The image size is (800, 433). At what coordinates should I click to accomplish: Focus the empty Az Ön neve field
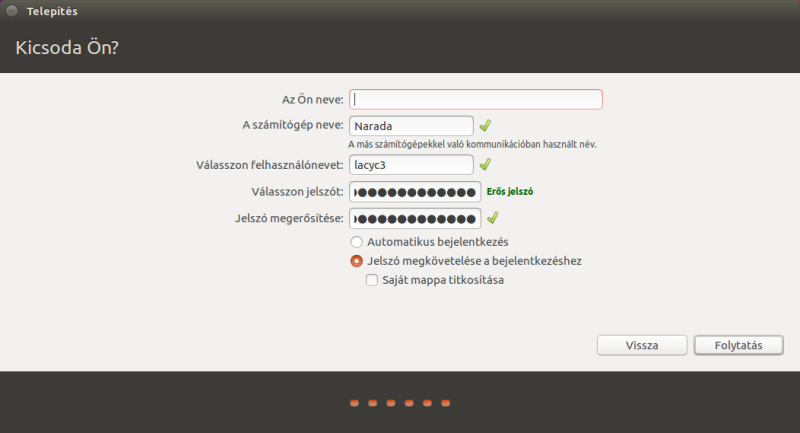[475, 100]
